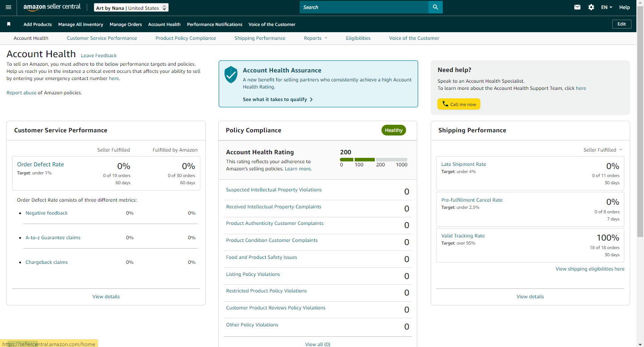
Task: Open Voice of the Customer favorites link
Action: pos(272,24)
